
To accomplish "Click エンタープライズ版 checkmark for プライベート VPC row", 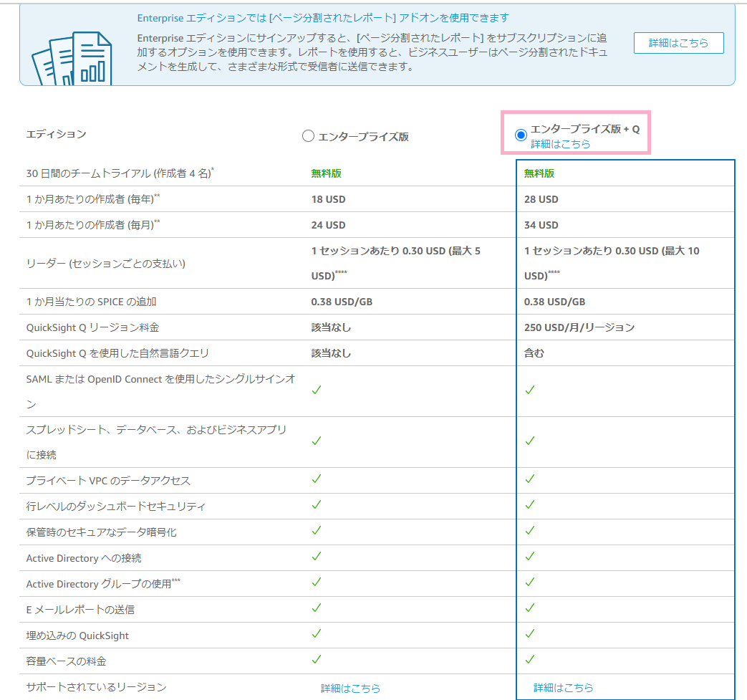I will point(317,479).
